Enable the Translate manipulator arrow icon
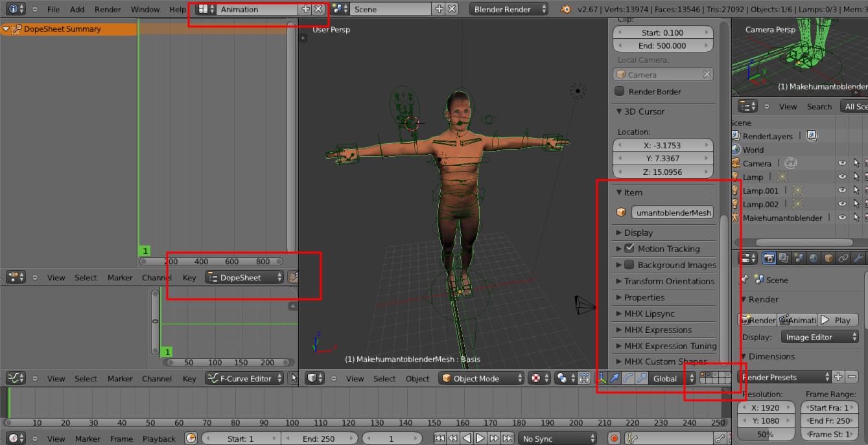This screenshot has width=868, height=445. [x=616, y=378]
